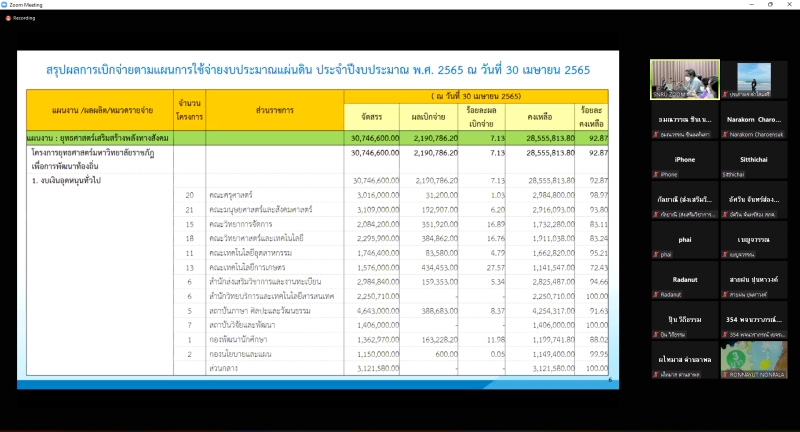Click the Zoom logo in title bar
The image size is (800, 432).
coord(5,4)
